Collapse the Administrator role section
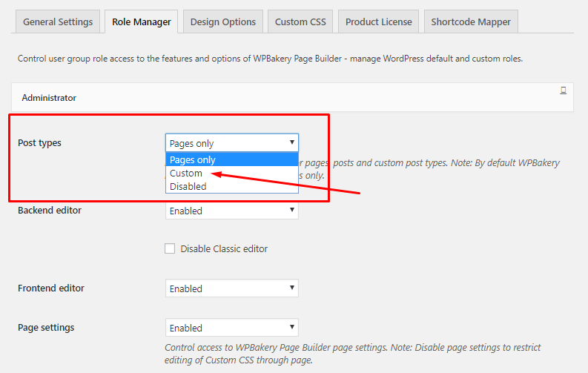 click(49, 97)
